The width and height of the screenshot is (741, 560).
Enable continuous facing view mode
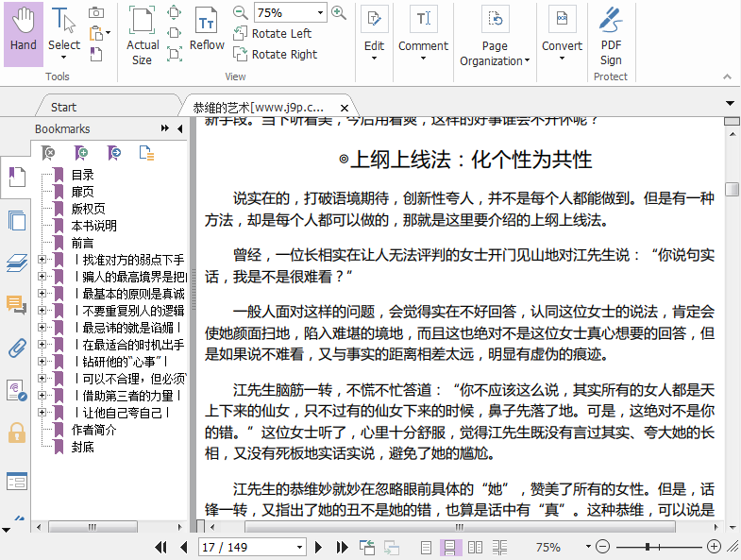click(x=499, y=548)
